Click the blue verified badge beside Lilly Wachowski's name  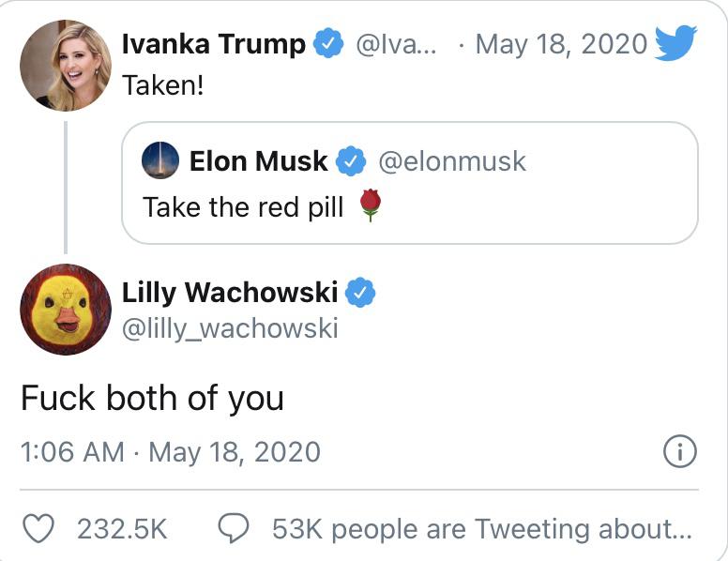[x=360, y=293]
